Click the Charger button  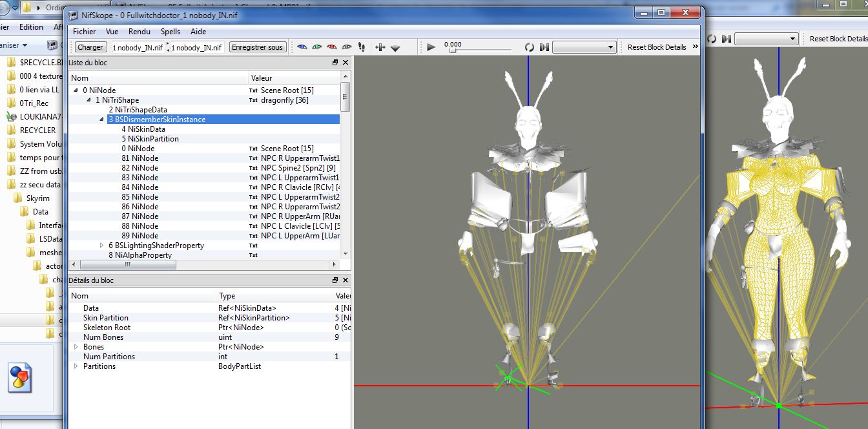(x=90, y=47)
